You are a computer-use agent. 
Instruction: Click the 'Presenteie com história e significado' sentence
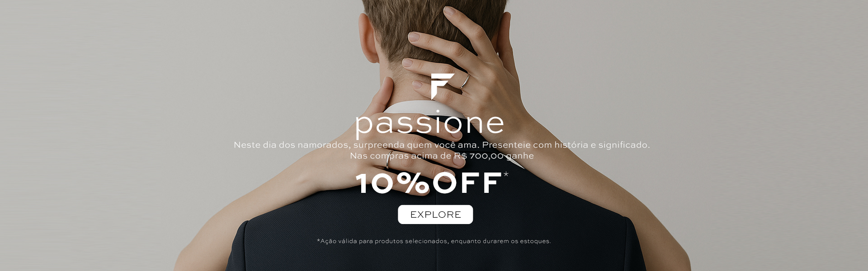tap(566, 145)
